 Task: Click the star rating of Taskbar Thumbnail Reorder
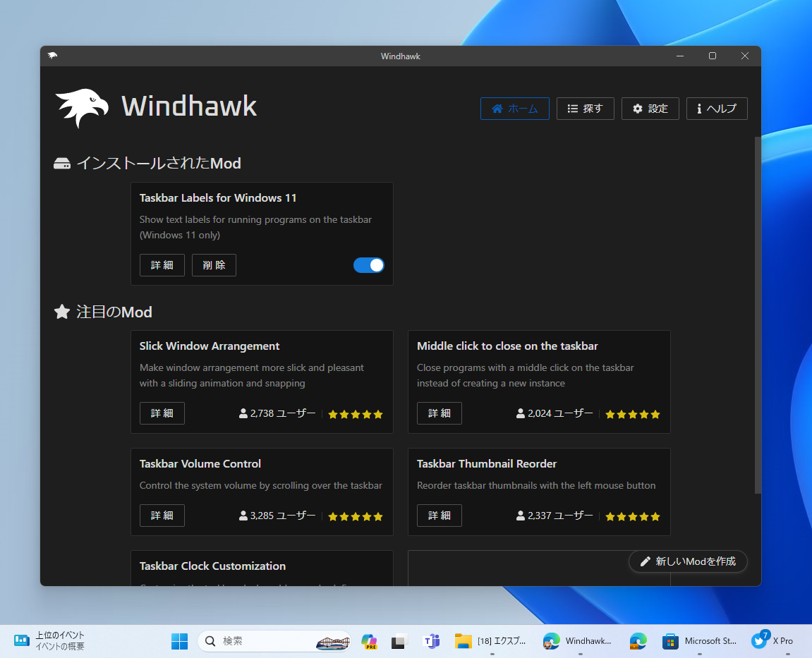pyautogui.click(x=632, y=516)
